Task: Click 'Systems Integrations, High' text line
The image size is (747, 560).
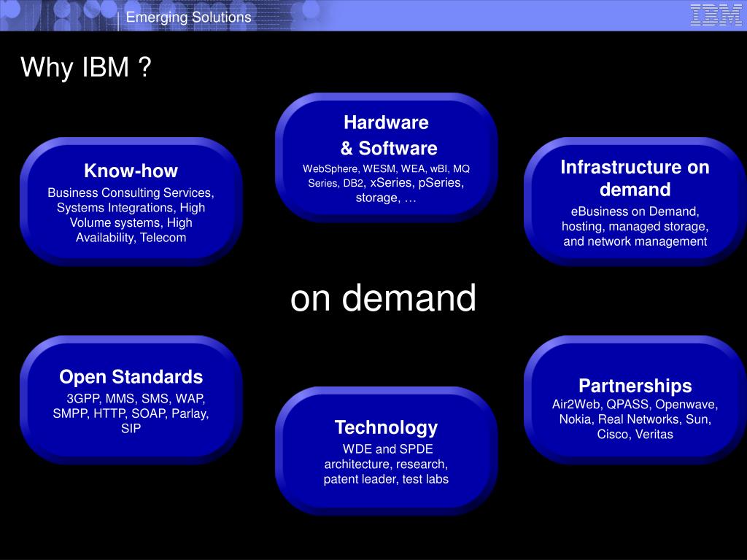Action: coord(131,208)
